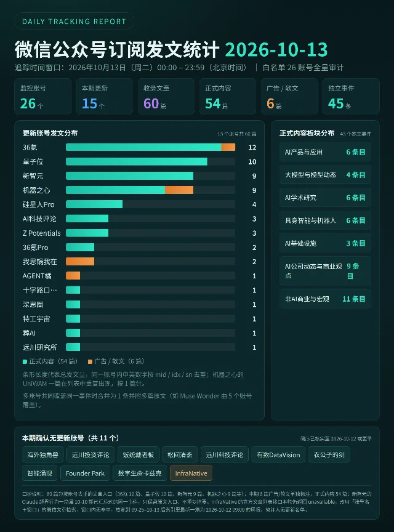Image resolution: width=394 pixels, height=532 pixels.
Task: Click the green bar in the 远川研究所 row
Action: point(73,347)
